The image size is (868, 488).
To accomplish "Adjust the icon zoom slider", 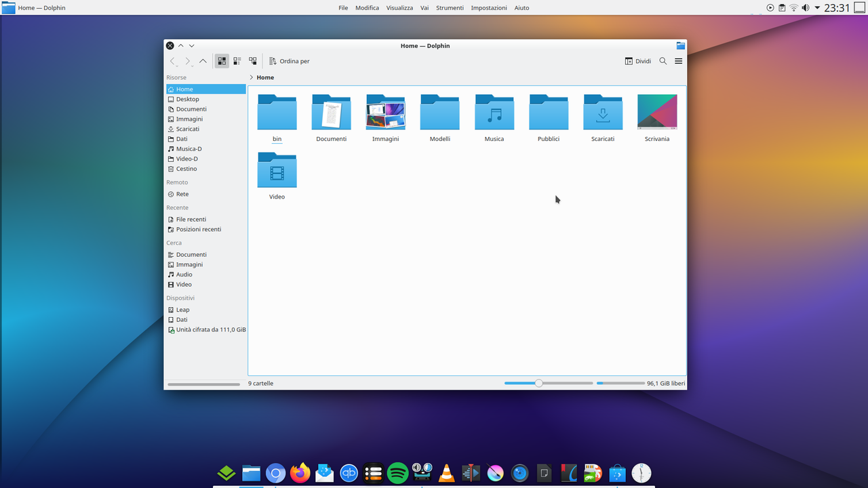I will [x=549, y=383].
